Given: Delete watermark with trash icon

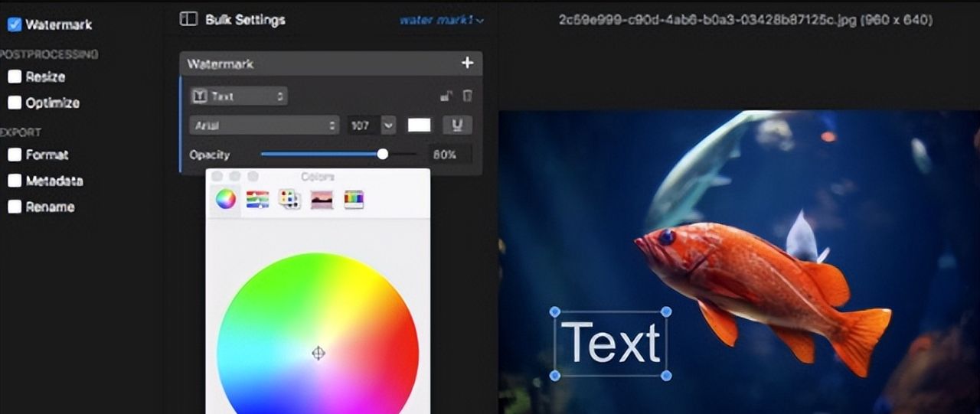Looking at the screenshot, I should (x=468, y=96).
